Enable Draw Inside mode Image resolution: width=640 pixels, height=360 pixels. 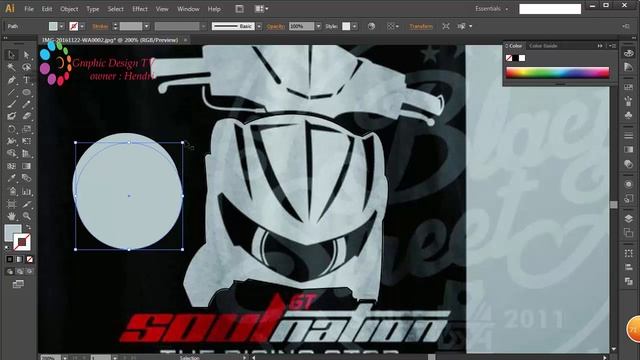pos(29,271)
